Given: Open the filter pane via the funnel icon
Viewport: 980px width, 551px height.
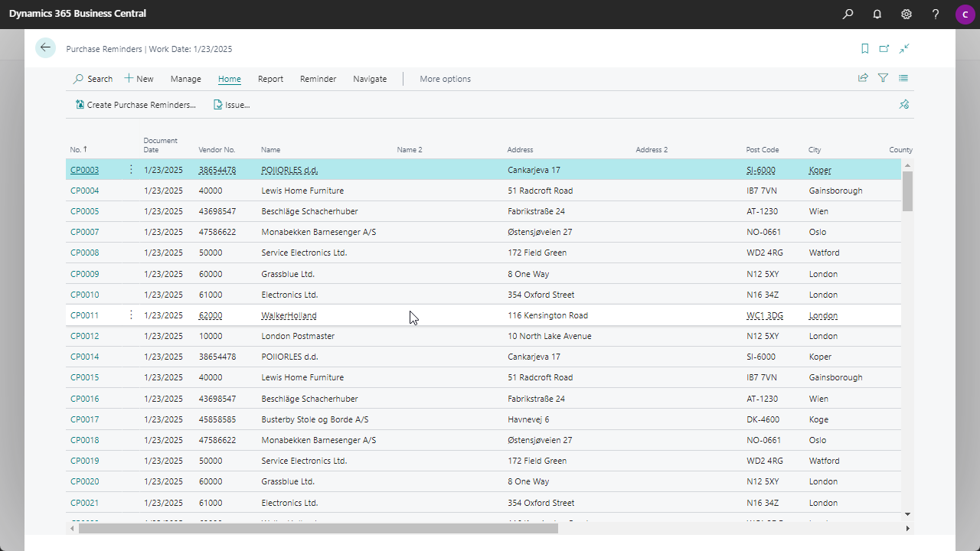Looking at the screenshot, I should pyautogui.click(x=883, y=77).
